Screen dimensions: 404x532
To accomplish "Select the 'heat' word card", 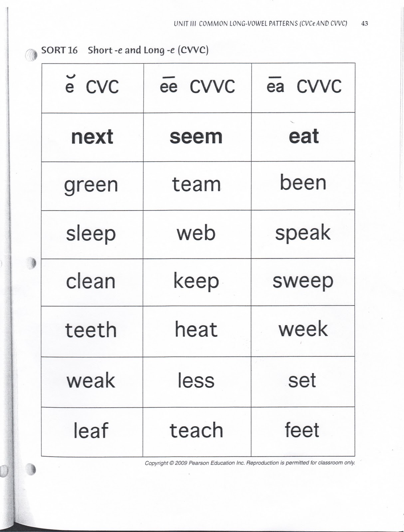I will [x=197, y=332].
